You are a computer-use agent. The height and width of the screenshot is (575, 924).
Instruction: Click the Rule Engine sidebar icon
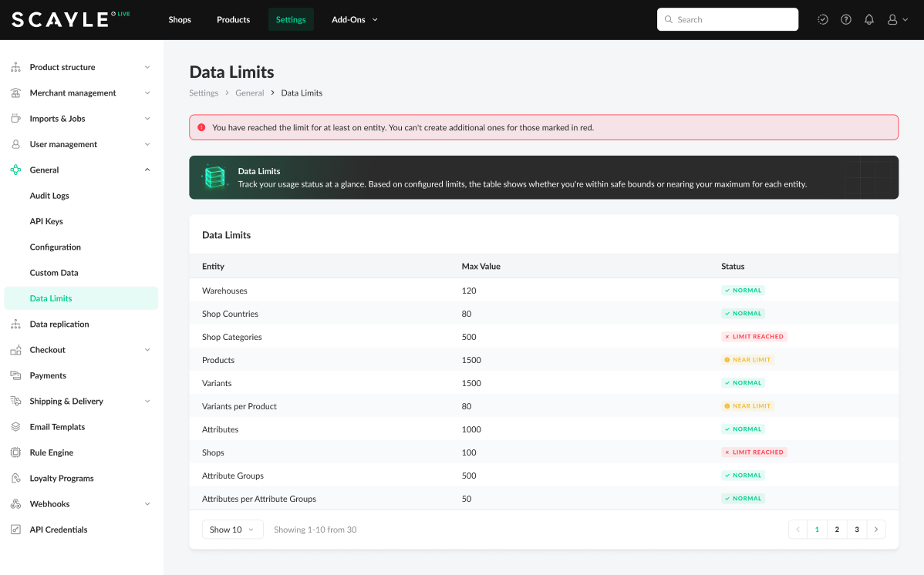[x=15, y=452]
